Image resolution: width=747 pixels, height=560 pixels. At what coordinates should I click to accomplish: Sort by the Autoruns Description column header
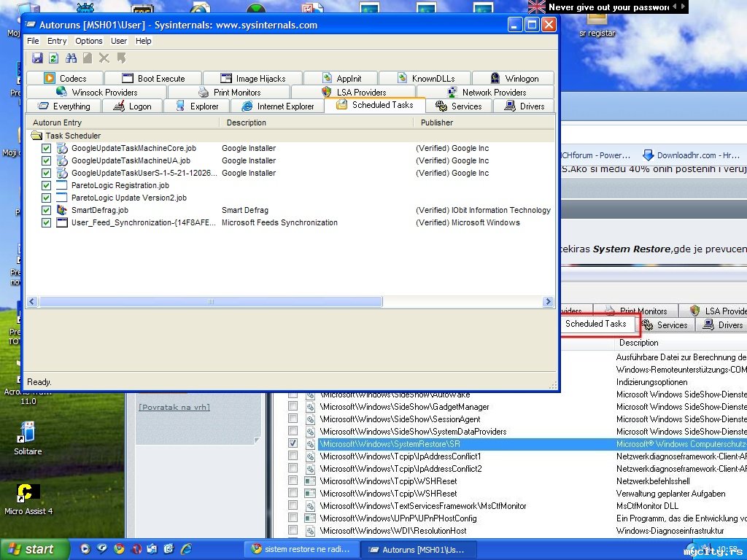coord(317,122)
